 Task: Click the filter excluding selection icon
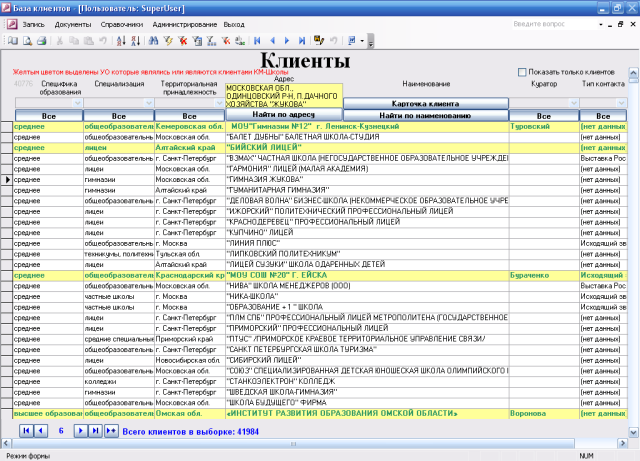click(x=182, y=40)
